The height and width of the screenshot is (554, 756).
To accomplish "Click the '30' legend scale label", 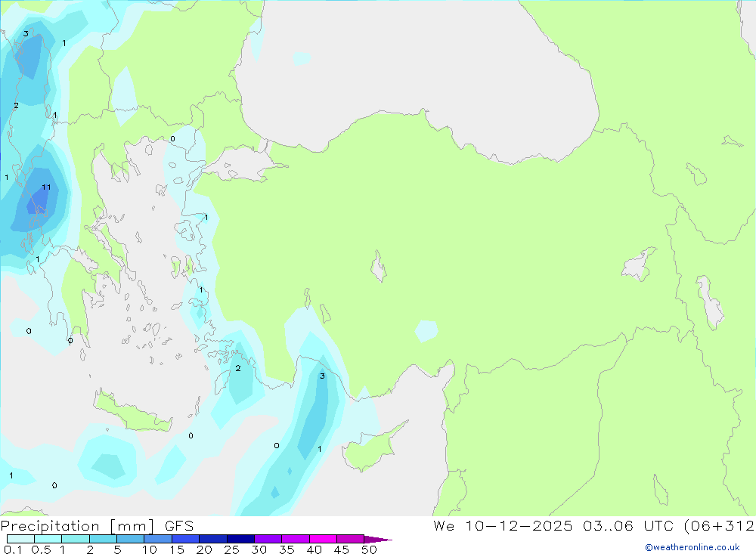I will pos(259,549).
